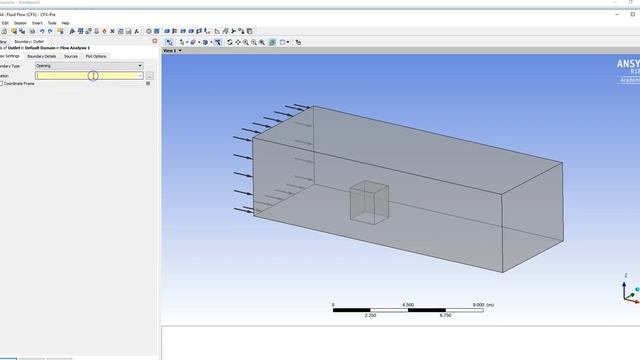Click the black X icon in main toolbar
This screenshot has width=640, height=360.
point(112,31)
